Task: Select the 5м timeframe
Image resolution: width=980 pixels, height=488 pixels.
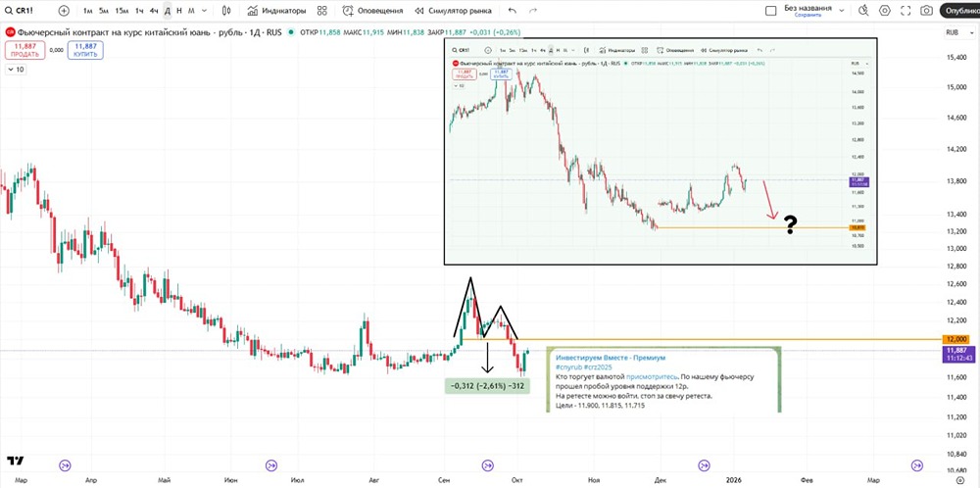Action: pyautogui.click(x=104, y=11)
